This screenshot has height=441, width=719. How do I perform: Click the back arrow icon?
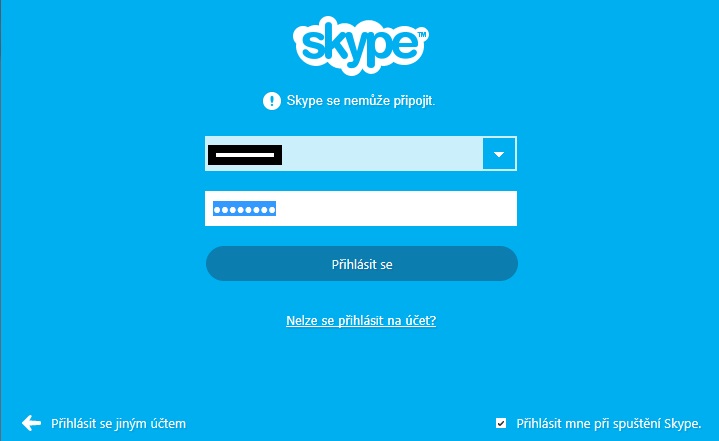(x=31, y=423)
